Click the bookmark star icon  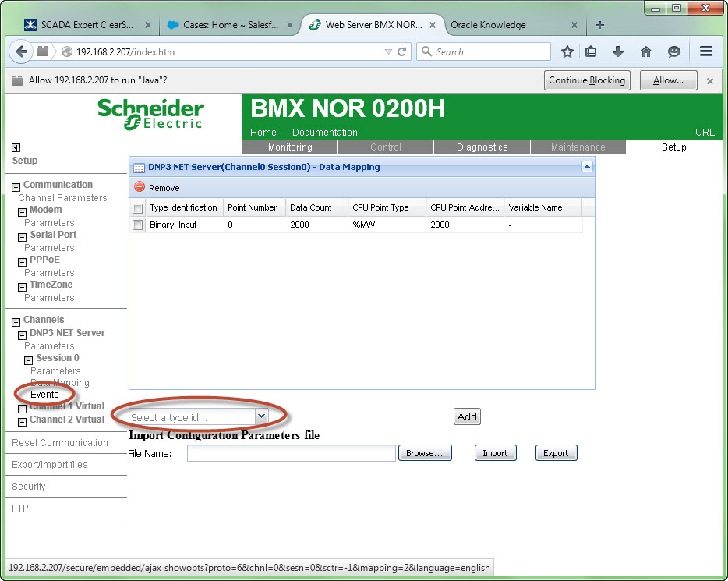click(567, 51)
